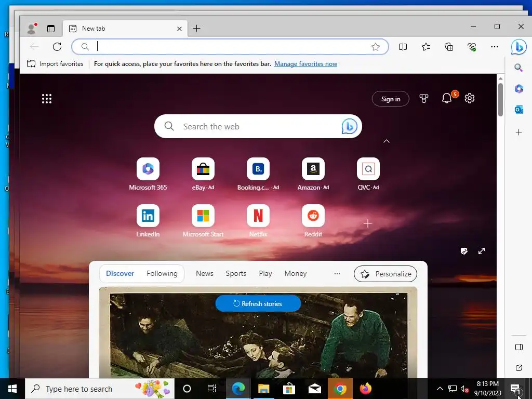Open Cortana circle on taskbar
532x399 pixels.
tap(187, 389)
